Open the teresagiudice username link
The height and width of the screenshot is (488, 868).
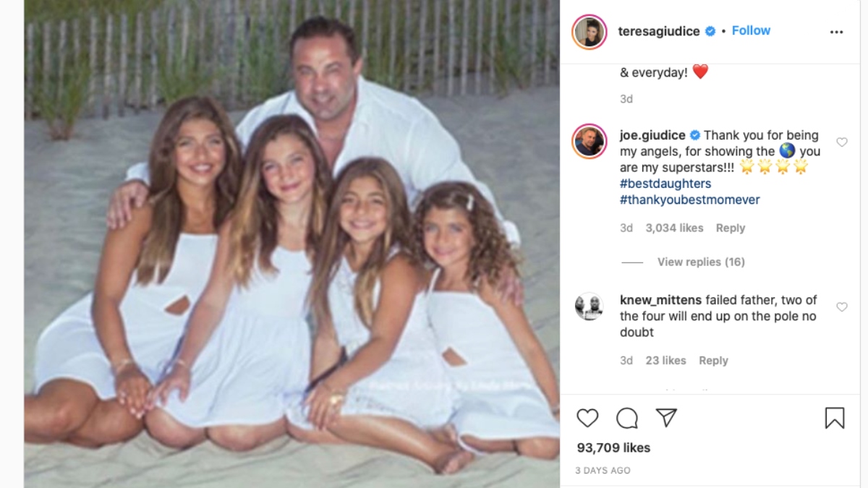[x=660, y=31]
